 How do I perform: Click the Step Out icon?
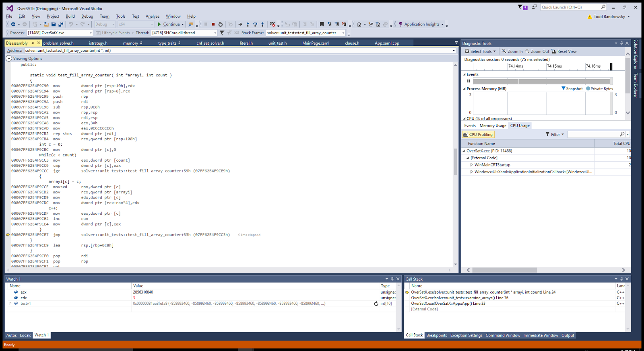pos(262,24)
